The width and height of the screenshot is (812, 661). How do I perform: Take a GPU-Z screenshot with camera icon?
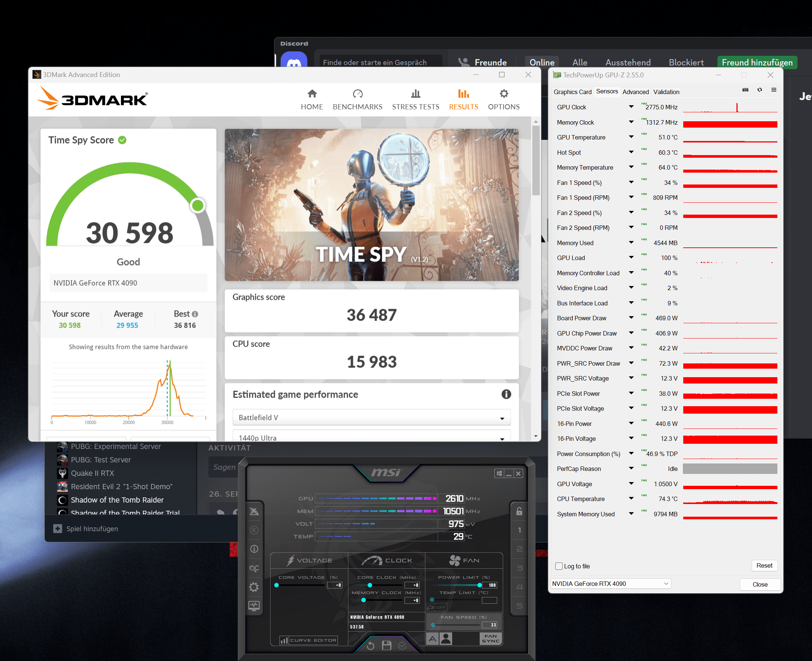point(745,90)
